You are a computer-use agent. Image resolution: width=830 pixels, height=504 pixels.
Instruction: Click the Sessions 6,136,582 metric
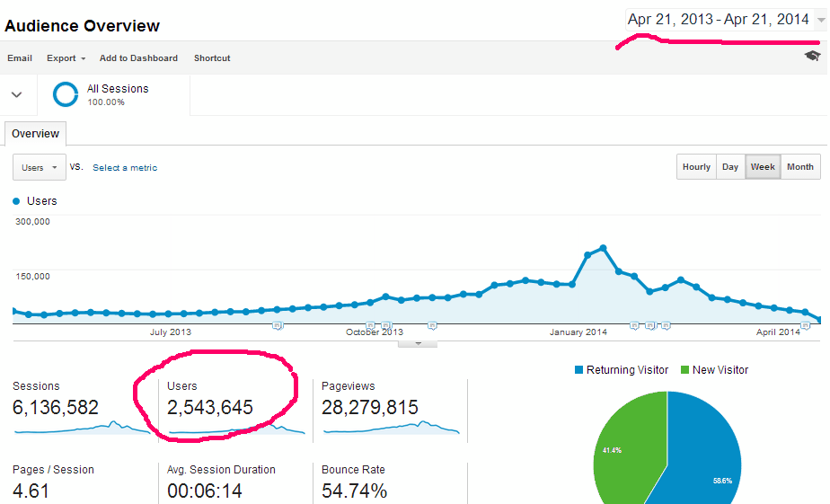point(56,407)
